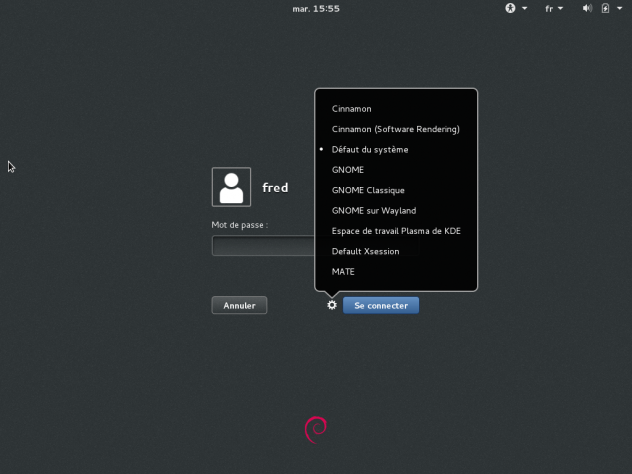Image resolution: width=632 pixels, height=474 pixels.
Task: Select Espace de travail Plasma de KDE
Action: tap(396, 231)
